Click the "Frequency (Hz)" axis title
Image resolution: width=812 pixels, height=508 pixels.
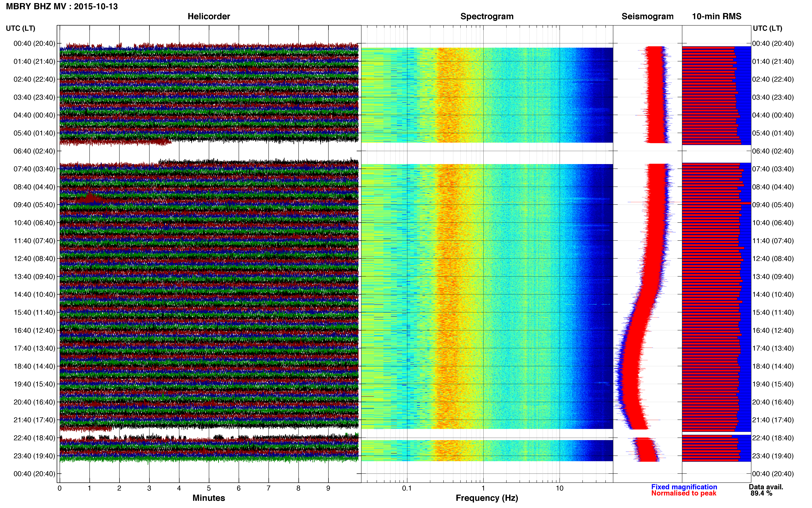pyautogui.click(x=487, y=498)
